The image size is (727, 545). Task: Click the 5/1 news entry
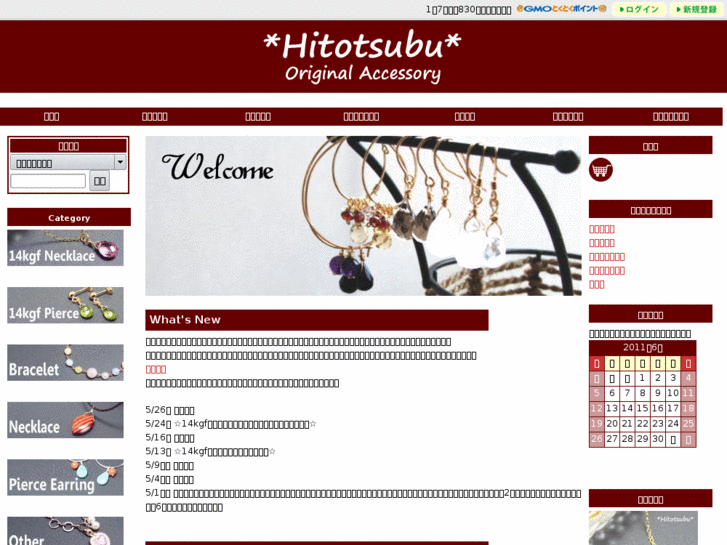363,500
